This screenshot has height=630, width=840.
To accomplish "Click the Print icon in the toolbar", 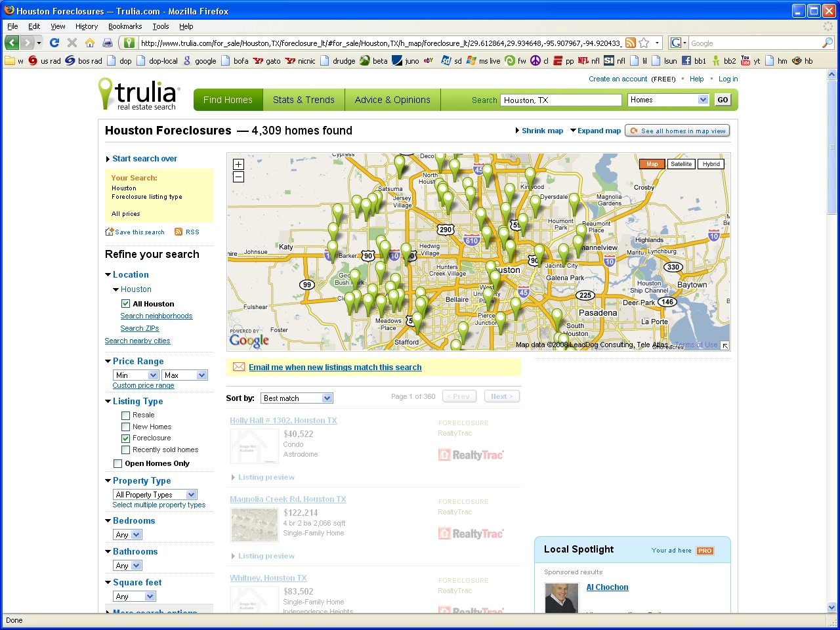I will [x=108, y=43].
